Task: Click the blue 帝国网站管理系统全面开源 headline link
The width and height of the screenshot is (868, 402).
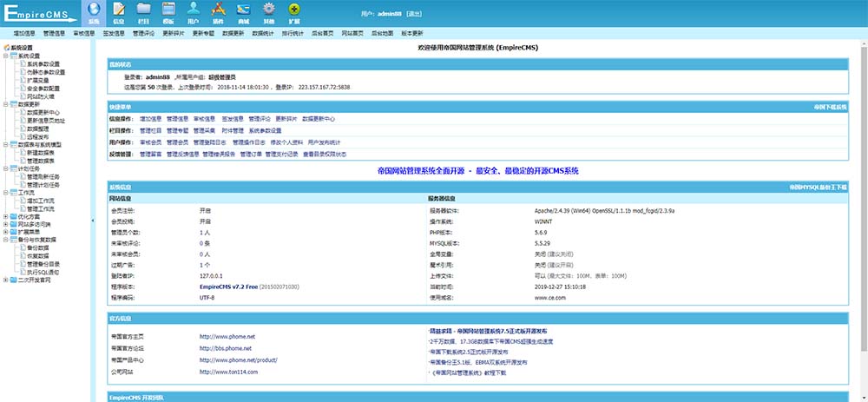Action: 477,171
